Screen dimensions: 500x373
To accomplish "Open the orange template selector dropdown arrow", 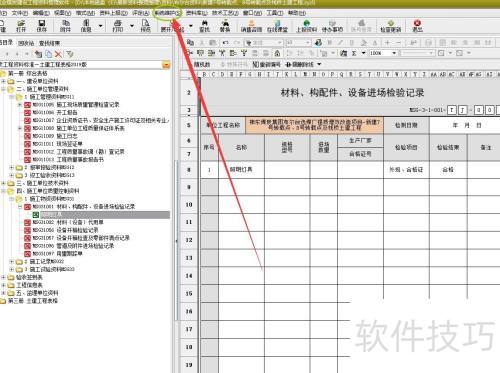I will coord(166,65).
